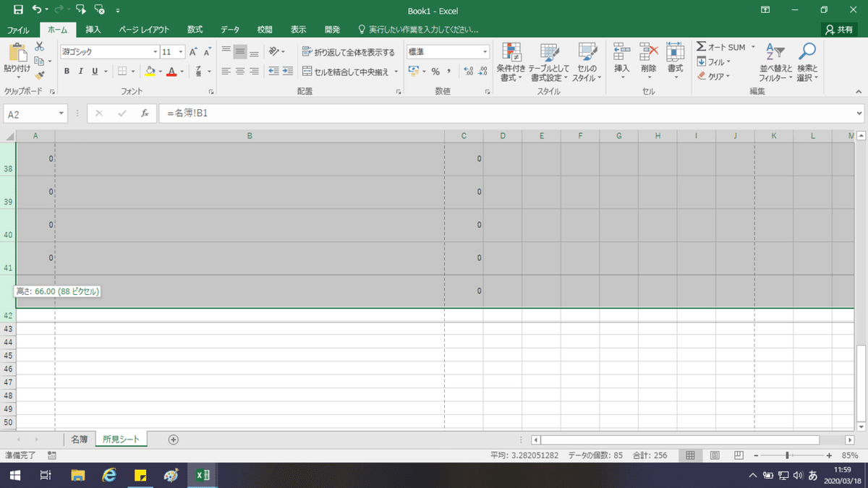This screenshot has height=488, width=868.
Task: Switch to the 数式 ribbon tab
Action: (195, 30)
